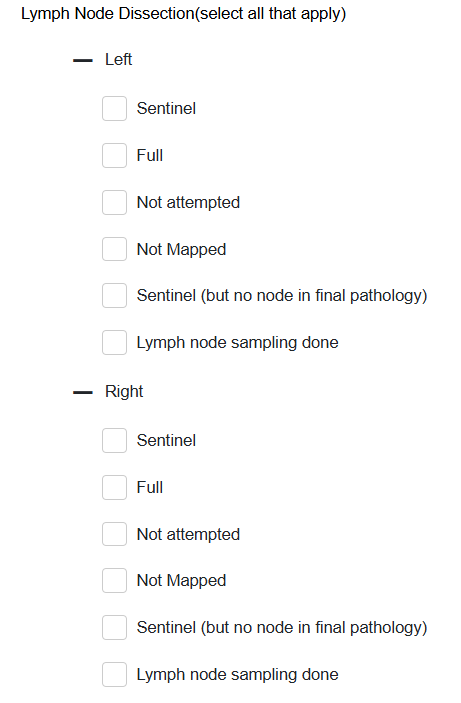Check Sentinel under Left
This screenshot has width=461, height=703.
click(x=114, y=108)
